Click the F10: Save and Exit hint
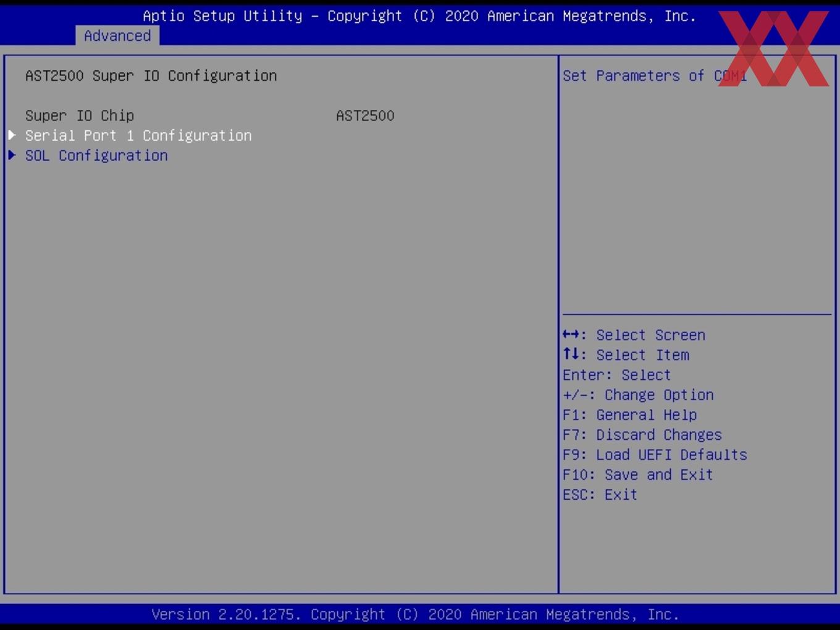This screenshot has width=840, height=630. [x=638, y=474]
